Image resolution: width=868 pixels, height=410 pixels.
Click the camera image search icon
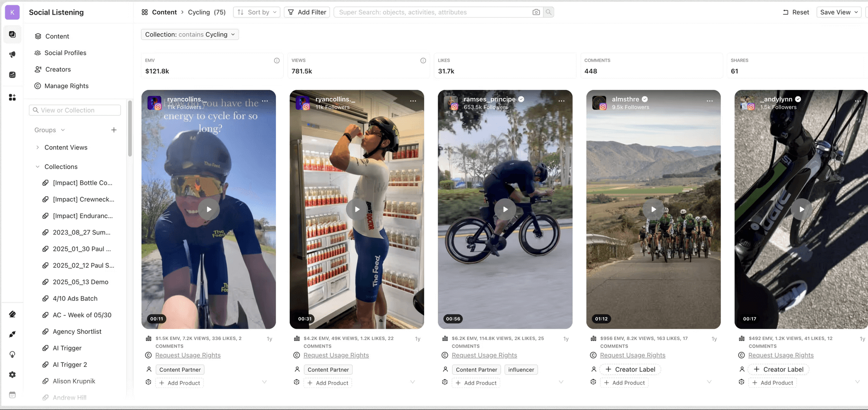pyautogui.click(x=536, y=12)
